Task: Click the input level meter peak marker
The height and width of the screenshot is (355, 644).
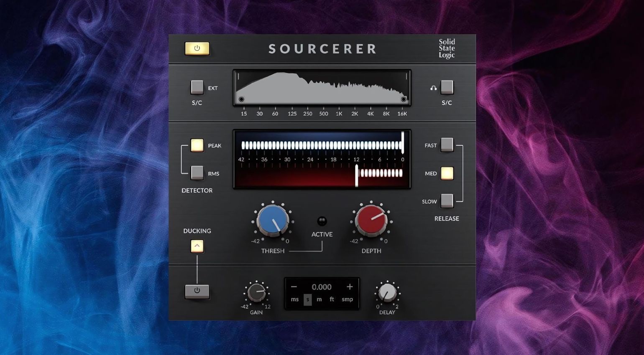Action: click(403, 142)
